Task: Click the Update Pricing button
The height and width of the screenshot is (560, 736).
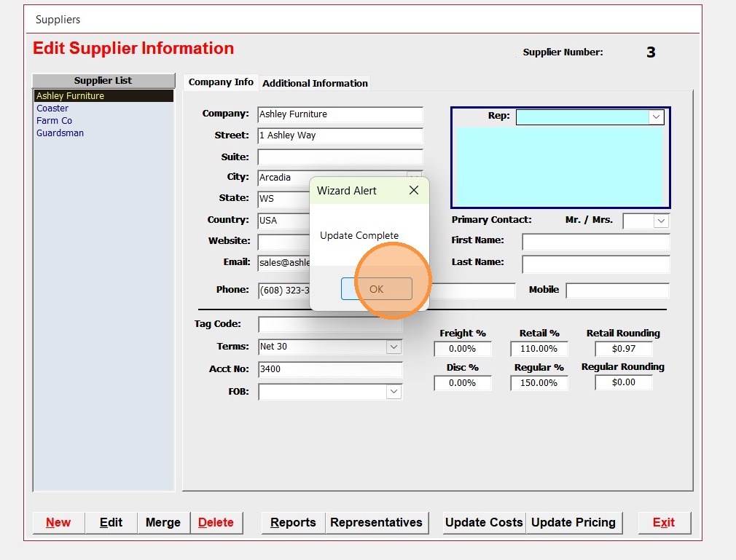Action: tap(573, 523)
